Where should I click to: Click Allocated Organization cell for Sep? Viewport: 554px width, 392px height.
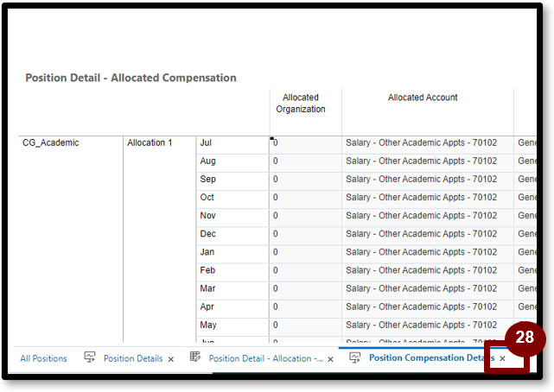pos(306,180)
